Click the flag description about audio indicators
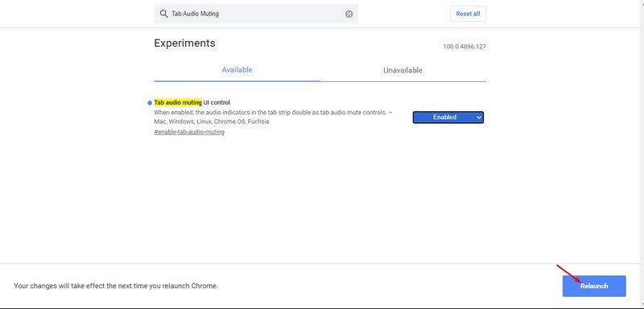 [273, 117]
